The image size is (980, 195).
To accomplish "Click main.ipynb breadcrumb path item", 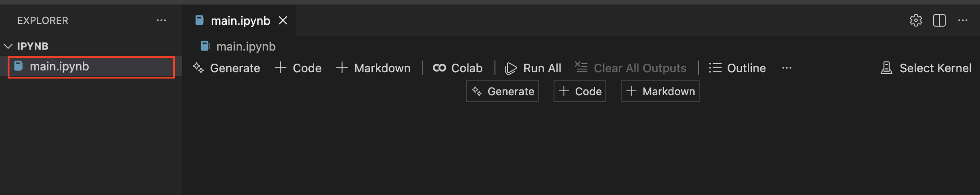I will (x=246, y=46).
